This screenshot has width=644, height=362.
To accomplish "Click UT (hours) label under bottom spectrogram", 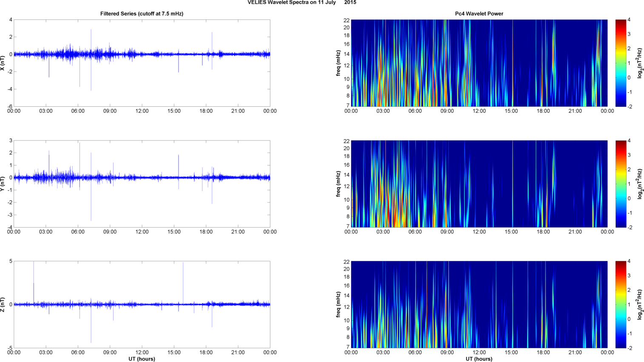I will (479, 359).
